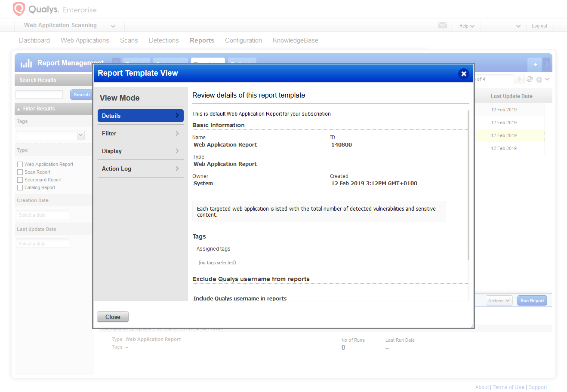This screenshot has width=567, height=392.
Task: Collapse the Filter Results triangle
Action: [18, 109]
